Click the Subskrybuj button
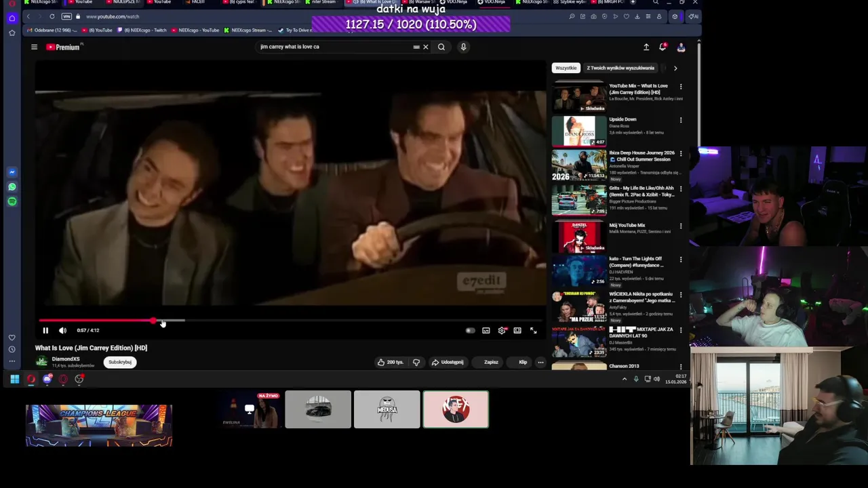Image resolution: width=868 pixels, height=488 pixels. [120, 362]
